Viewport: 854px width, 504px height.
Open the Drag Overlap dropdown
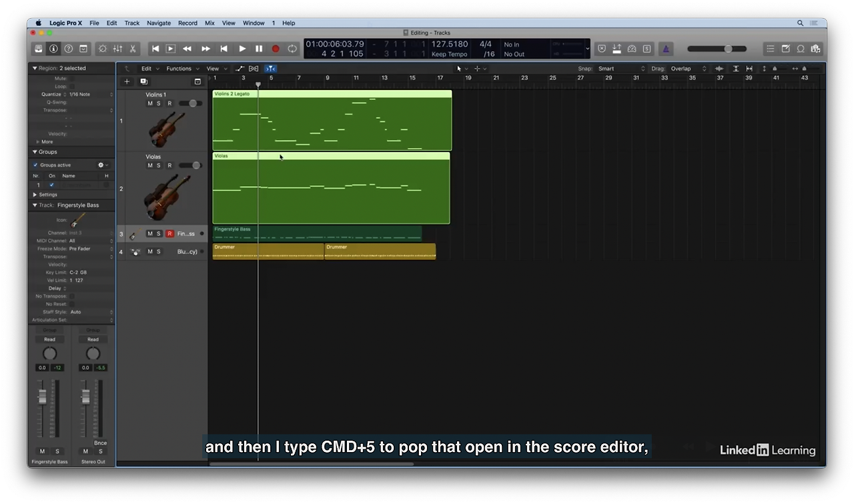688,69
